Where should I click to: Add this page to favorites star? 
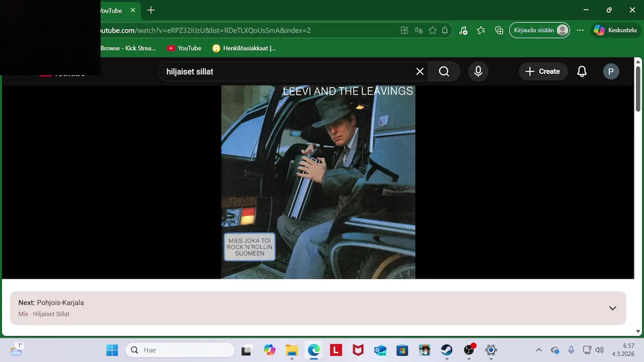tap(433, 30)
